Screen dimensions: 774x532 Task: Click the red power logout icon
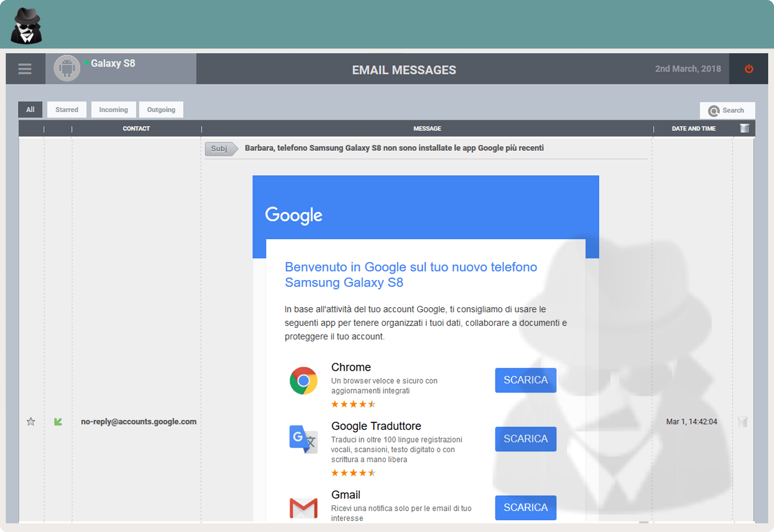748,69
